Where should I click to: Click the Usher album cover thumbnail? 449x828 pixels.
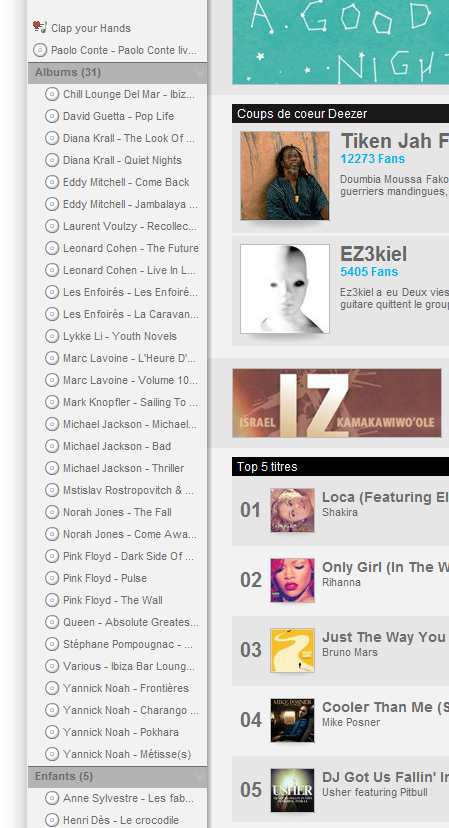pos(293,791)
